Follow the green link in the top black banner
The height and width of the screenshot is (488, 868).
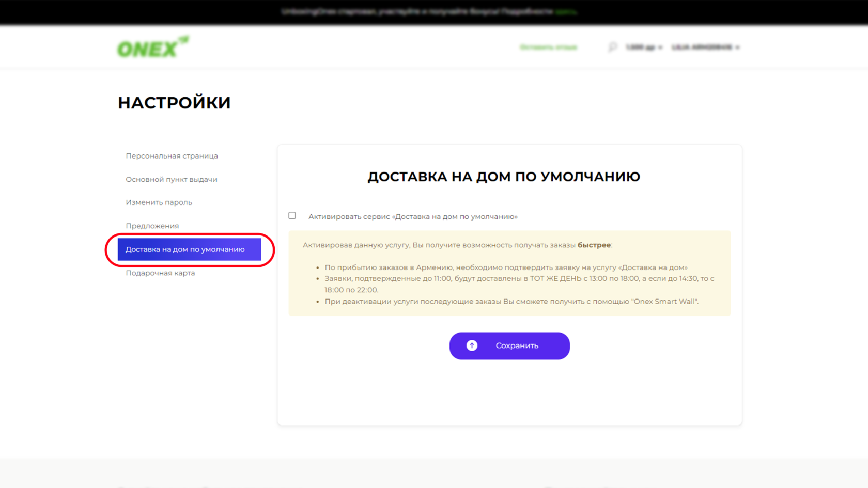(x=566, y=11)
